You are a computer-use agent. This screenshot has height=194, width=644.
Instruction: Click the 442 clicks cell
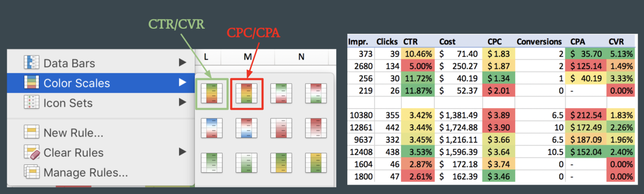tap(388, 127)
